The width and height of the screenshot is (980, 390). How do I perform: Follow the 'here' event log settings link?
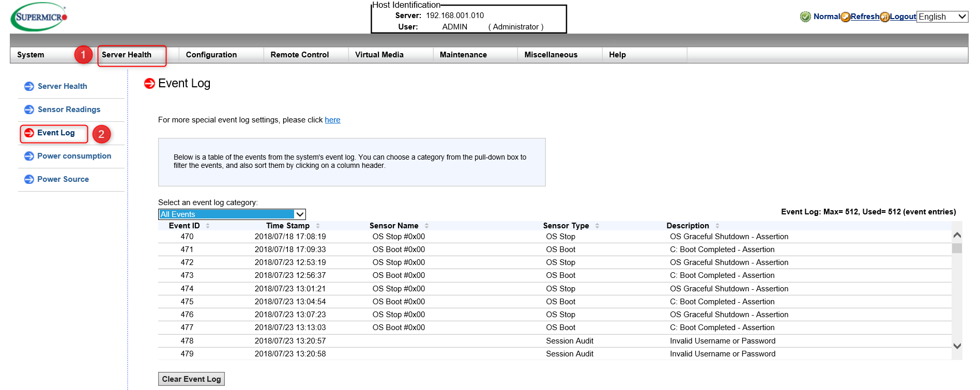(332, 120)
